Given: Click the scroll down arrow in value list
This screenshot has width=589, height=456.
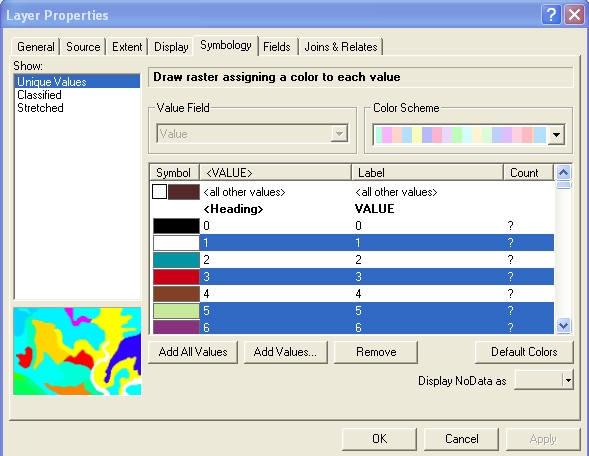Looking at the screenshot, I should coord(563,325).
